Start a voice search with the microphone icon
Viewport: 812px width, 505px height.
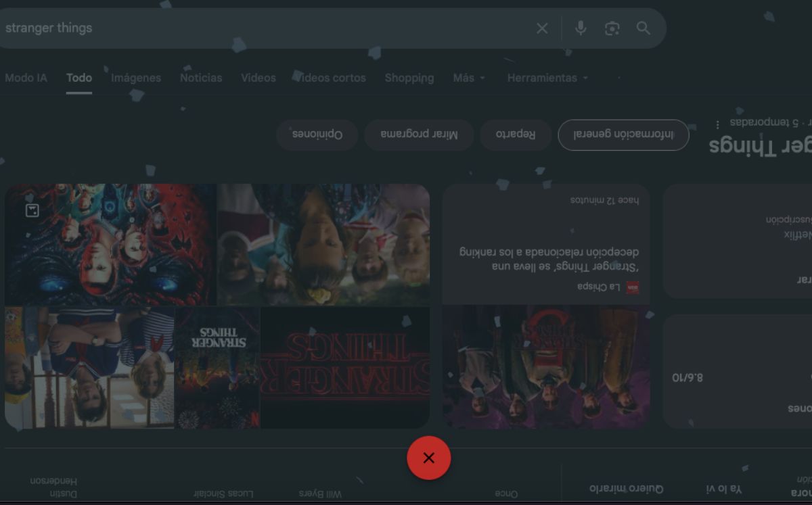(581, 28)
